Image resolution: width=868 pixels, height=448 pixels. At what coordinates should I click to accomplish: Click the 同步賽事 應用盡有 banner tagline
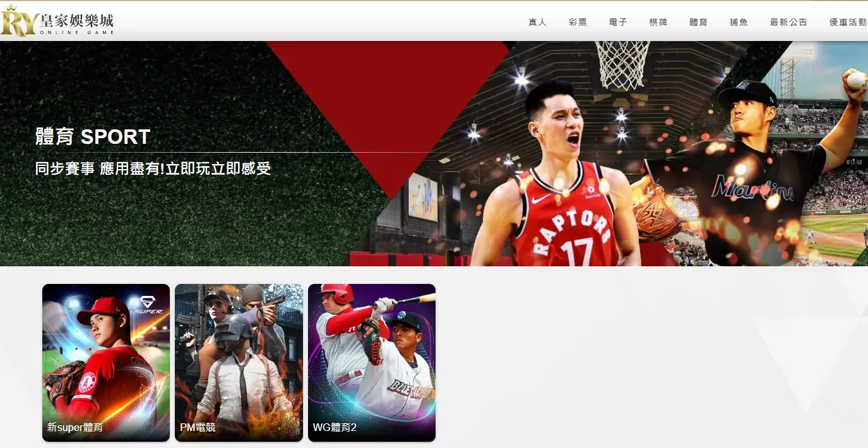(153, 168)
